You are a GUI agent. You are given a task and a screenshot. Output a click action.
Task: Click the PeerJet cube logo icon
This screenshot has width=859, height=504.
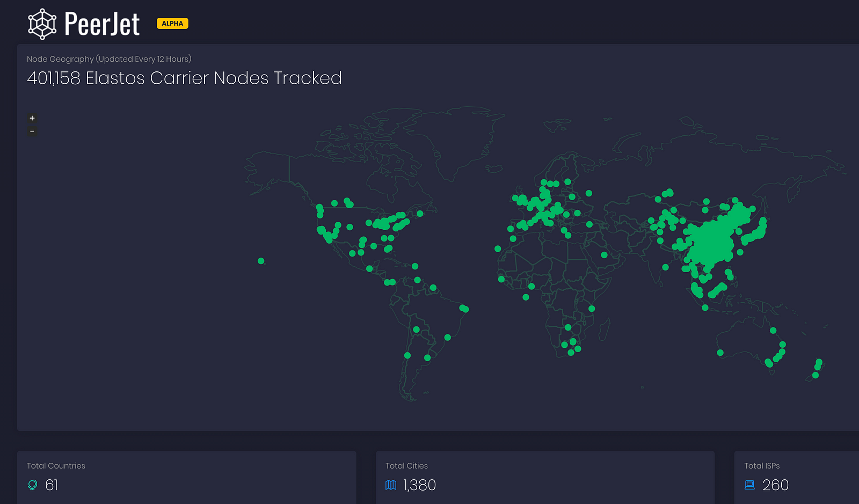pyautogui.click(x=42, y=24)
